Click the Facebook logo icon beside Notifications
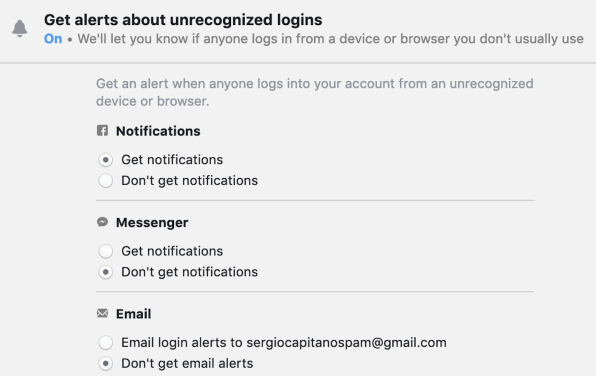The height and width of the screenshot is (376, 596). pyautogui.click(x=102, y=130)
